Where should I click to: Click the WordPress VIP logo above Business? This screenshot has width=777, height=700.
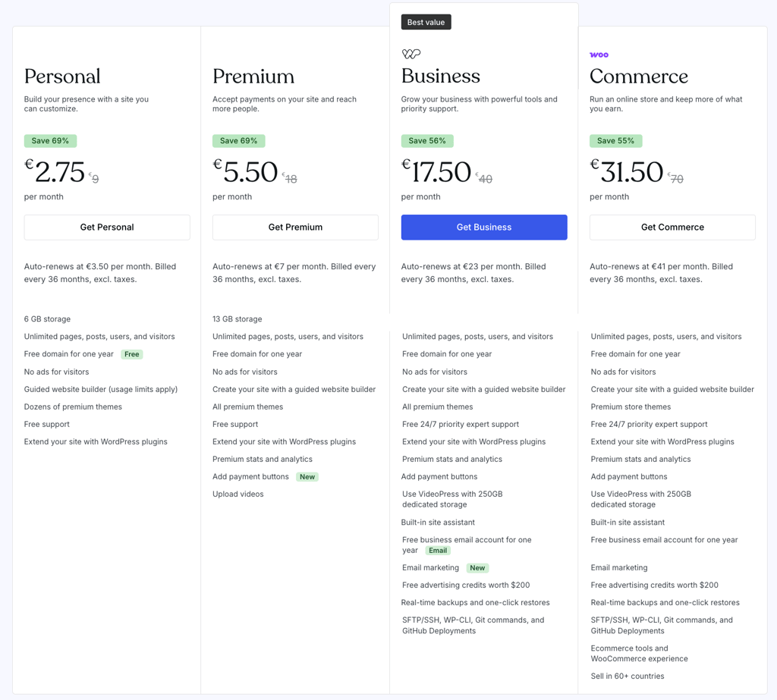tap(411, 54)
